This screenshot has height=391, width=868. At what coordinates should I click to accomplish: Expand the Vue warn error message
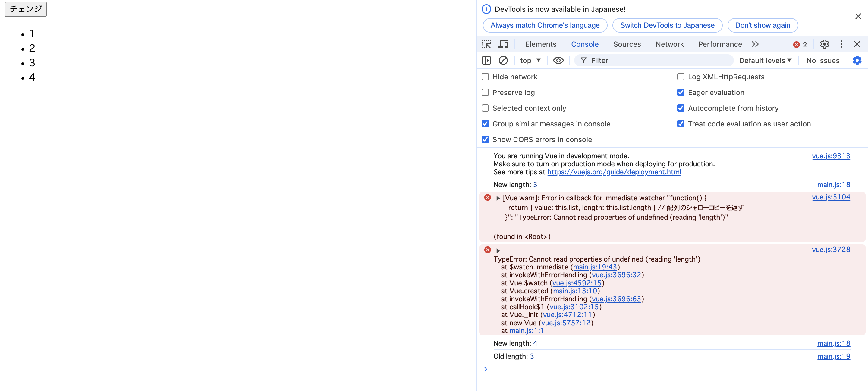coord(498,199)
